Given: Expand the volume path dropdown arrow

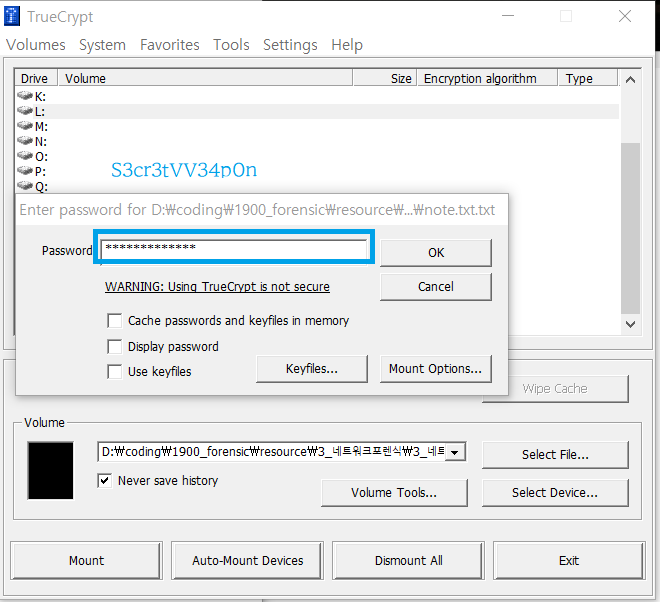Looking at the screenshot, I should [x=455, y=453].
